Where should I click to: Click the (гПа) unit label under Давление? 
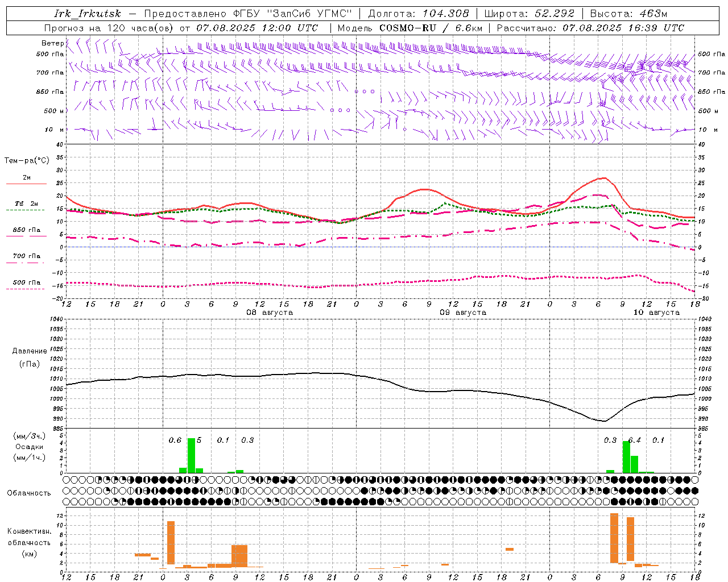coord(30,364)
